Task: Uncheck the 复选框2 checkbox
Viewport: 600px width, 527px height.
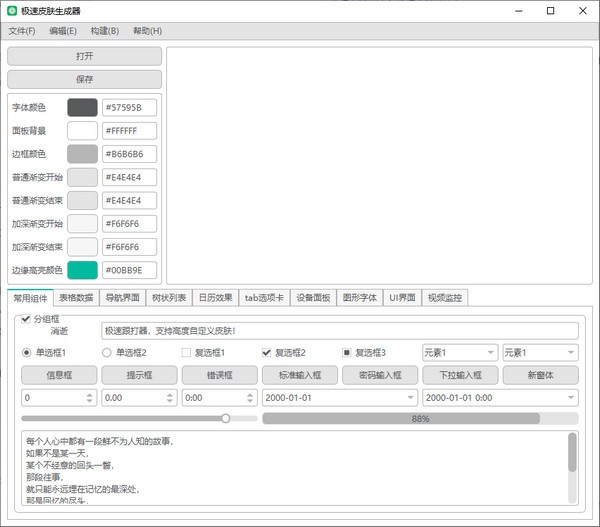Action: tap(267, 352)
